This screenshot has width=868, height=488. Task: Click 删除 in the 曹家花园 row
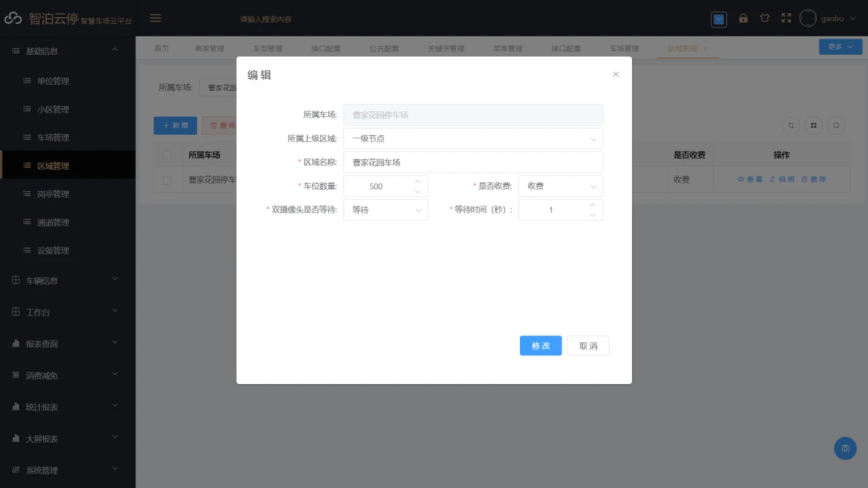[x=814, y=179]
